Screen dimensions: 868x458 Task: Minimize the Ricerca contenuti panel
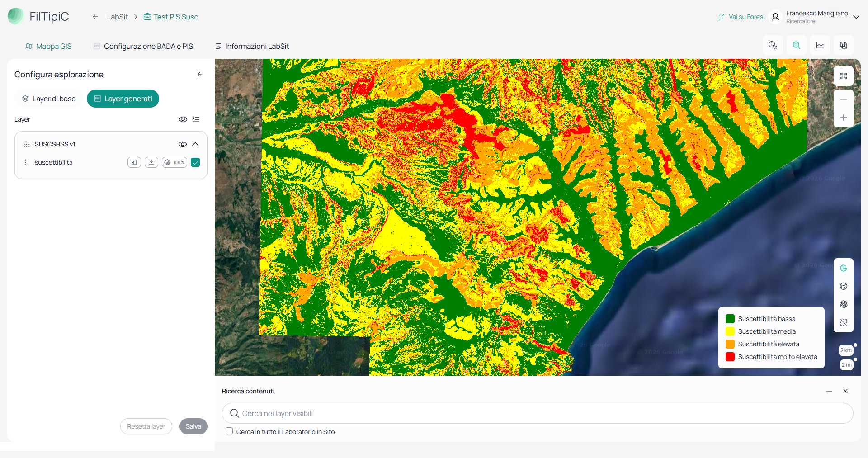click(829, 391)
